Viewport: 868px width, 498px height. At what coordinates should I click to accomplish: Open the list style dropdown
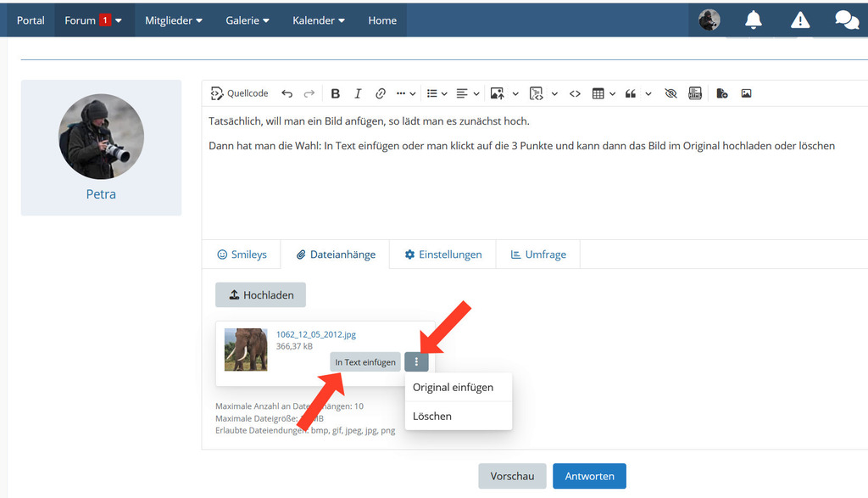[x=437, y=93]
